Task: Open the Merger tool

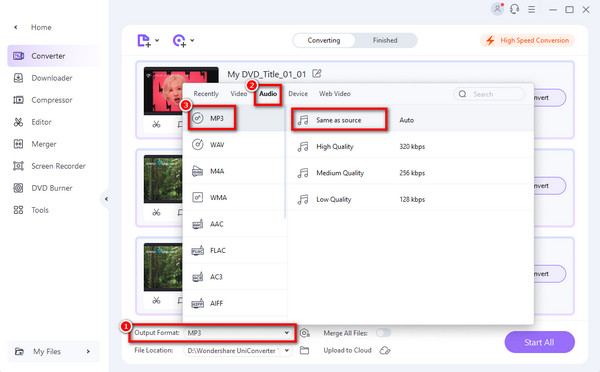Action: pos(43,144)
